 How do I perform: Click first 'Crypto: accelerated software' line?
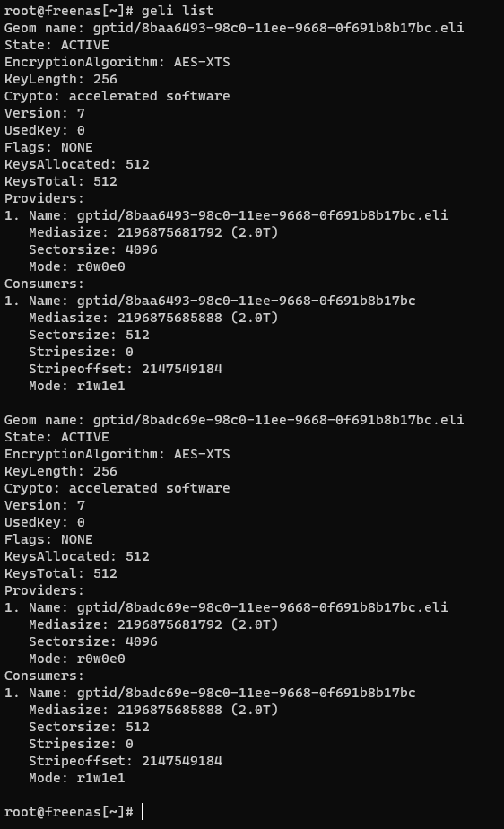[117, 96]
